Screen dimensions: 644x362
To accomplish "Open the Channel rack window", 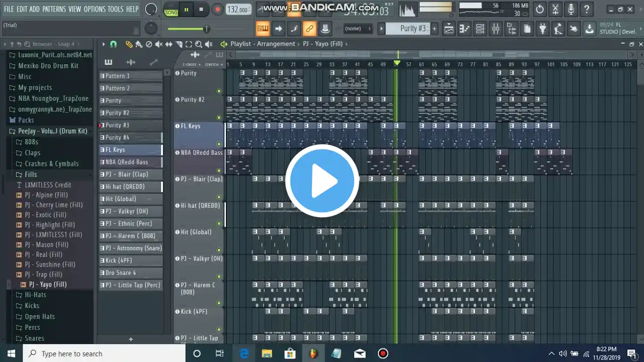I will tap(480, 29).
